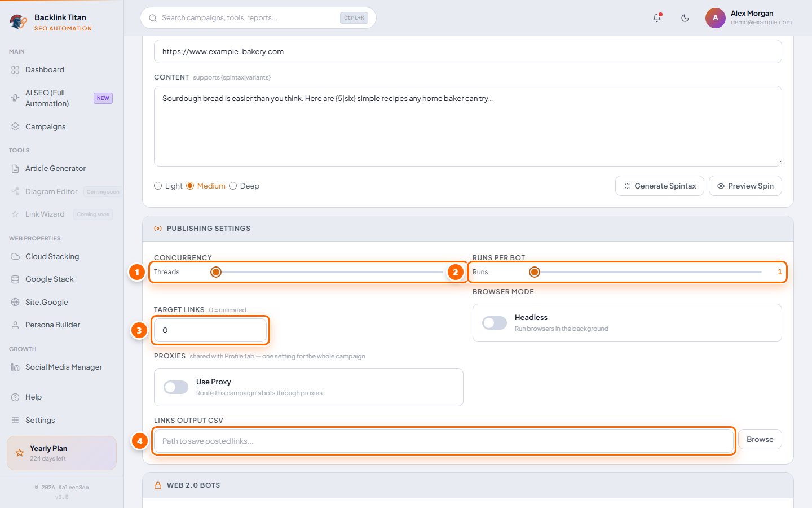Click the Runs per bot slider handle
This screenshot has width=812, height=508.
(x=535, y=273)
